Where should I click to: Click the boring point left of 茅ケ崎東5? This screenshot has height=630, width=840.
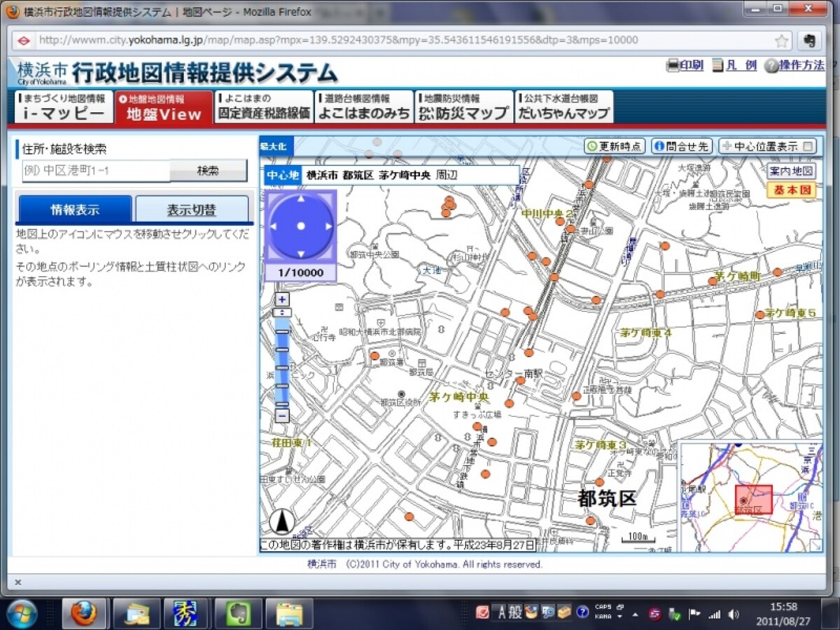(759, 315)
